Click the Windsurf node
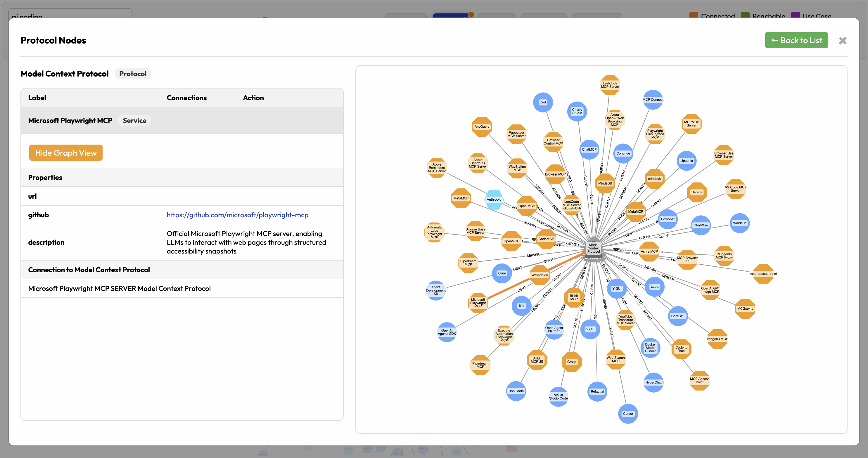This screenshot has height=458, width=868. point(740,223)
